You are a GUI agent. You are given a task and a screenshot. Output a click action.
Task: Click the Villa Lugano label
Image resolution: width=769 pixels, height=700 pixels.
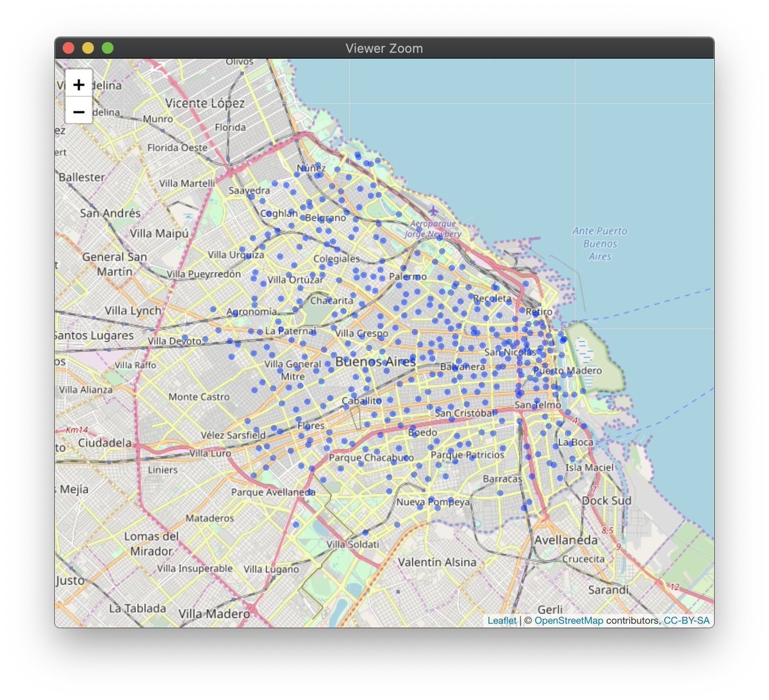click(x=271, y=569)
